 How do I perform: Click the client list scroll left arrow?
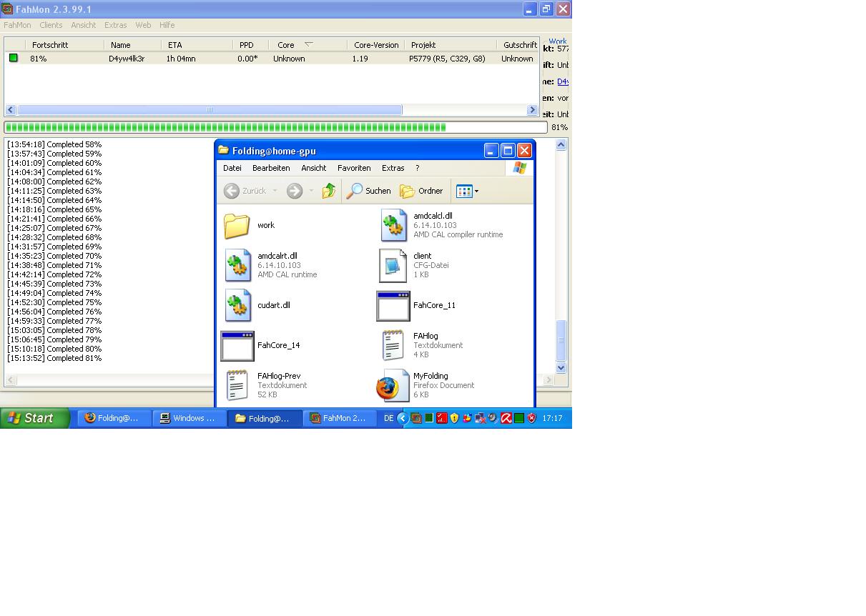[x=11, y=110]
